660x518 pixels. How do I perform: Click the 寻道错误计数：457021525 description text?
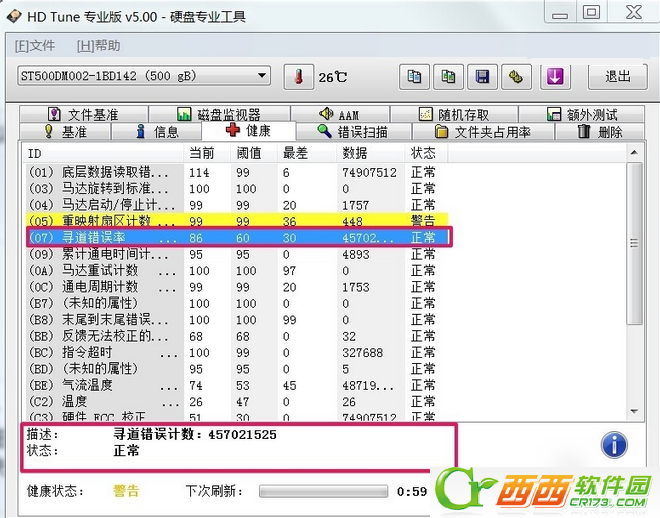[195, 434]
